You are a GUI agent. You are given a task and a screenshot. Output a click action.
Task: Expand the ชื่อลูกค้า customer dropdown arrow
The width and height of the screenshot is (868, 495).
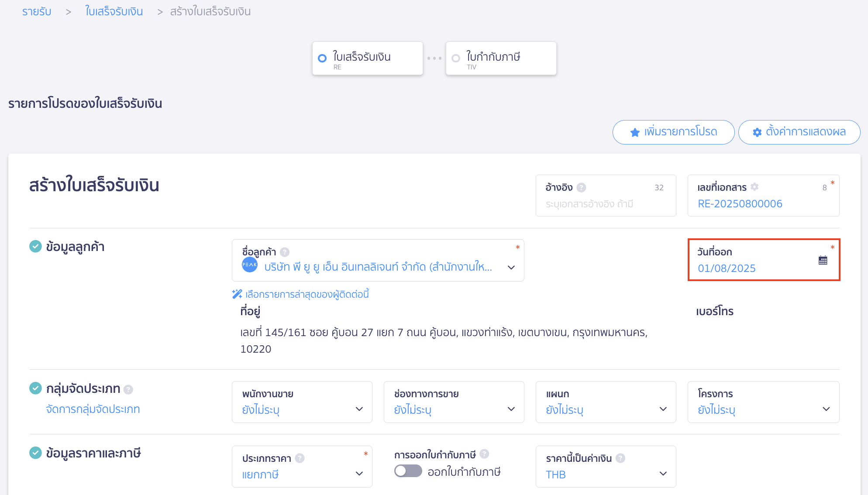pyautogui.click(x=511, y=267)
